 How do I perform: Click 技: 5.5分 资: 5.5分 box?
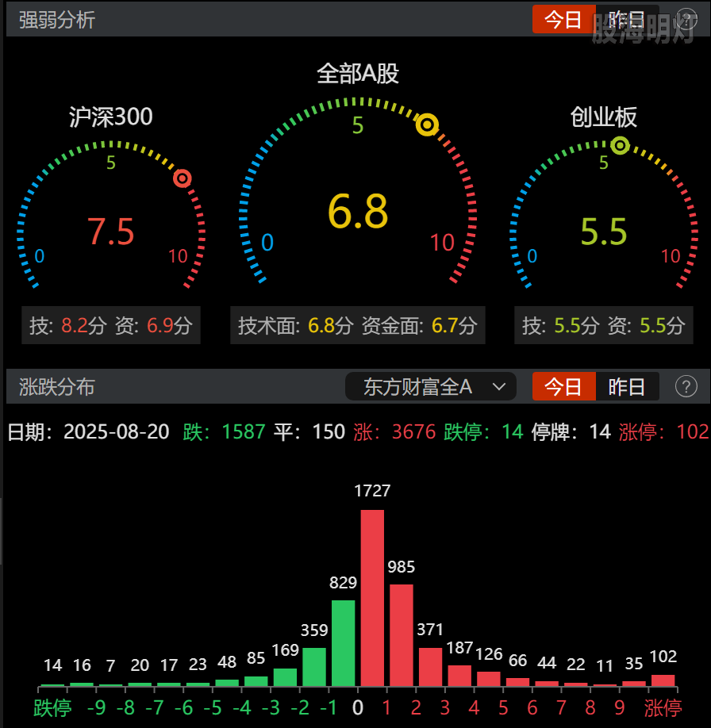click(x=604, y=325)
